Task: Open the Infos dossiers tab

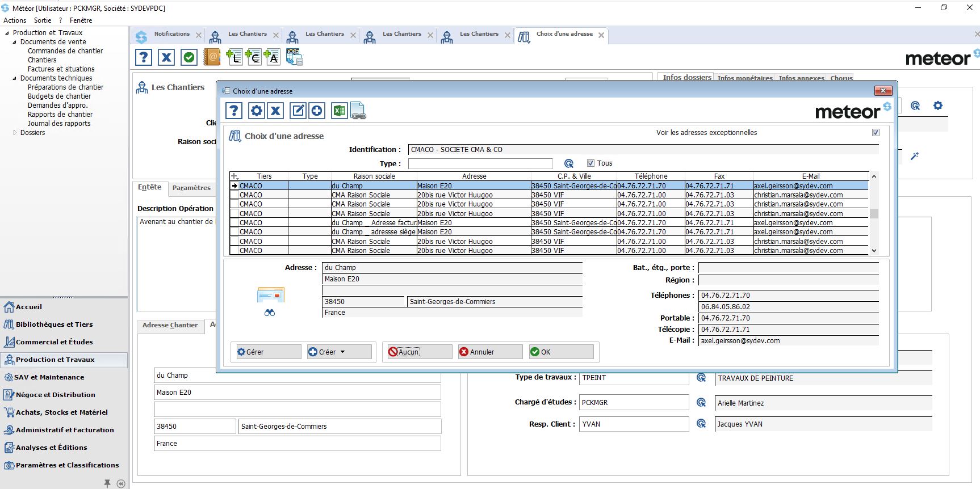Action: coord(686,77)
